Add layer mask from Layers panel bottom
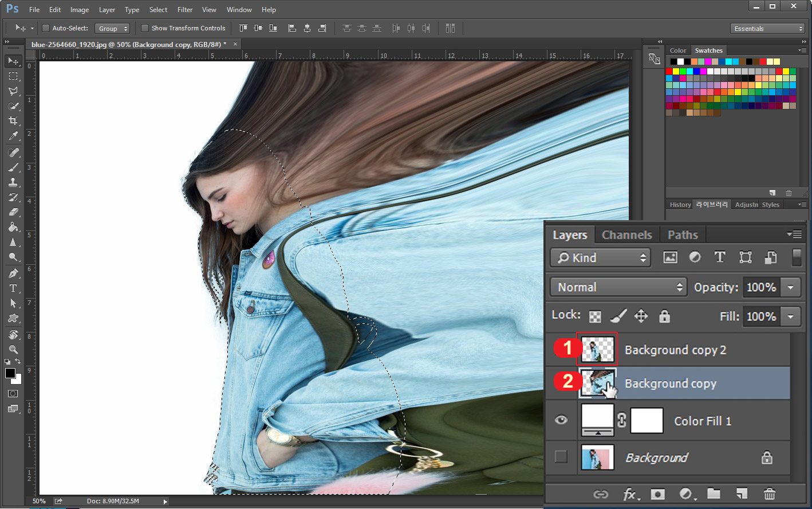Viewport: 812px width, 509px height. pyautogui.click(x=657, y=494)
